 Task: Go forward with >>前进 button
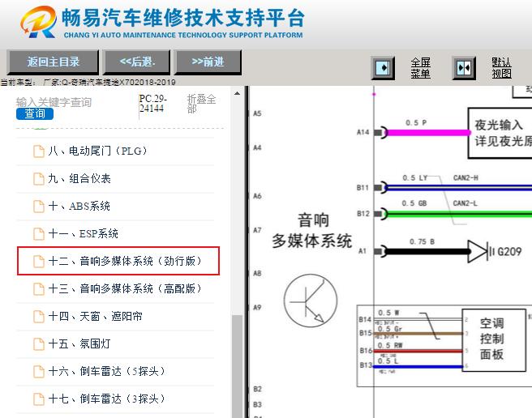point(208,62)
